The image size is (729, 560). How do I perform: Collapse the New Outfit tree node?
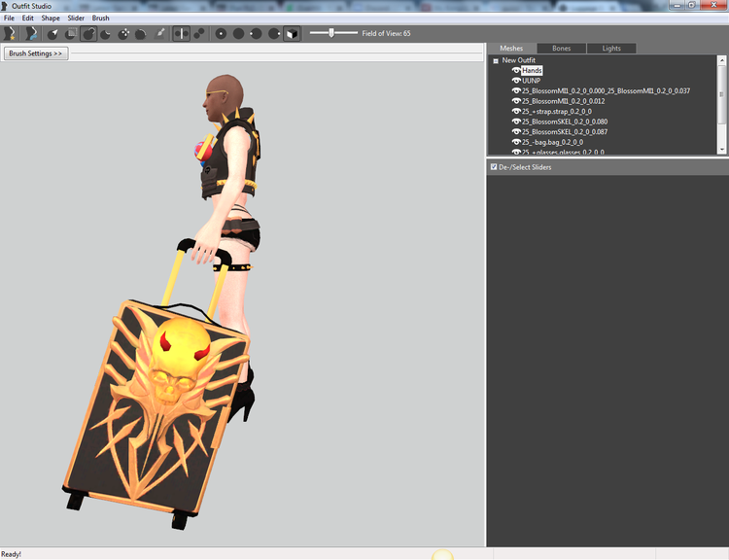496,60
